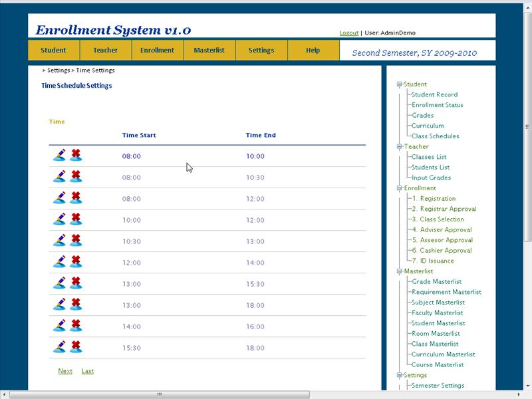Screen dimensions: 532x399
Task: Click the horizontal scrollbar thumb
Action: [x=160, y=394]
